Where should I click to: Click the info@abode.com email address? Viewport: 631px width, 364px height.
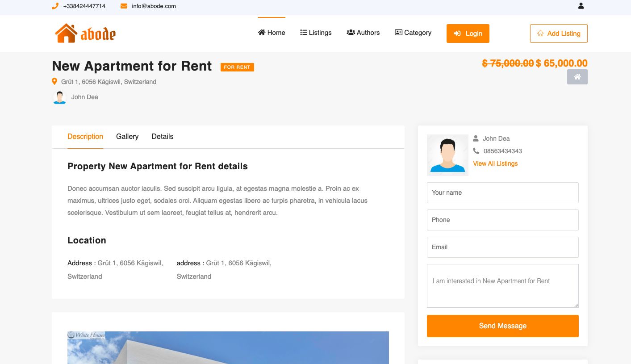pyautogui.click(x=154, y=6)
